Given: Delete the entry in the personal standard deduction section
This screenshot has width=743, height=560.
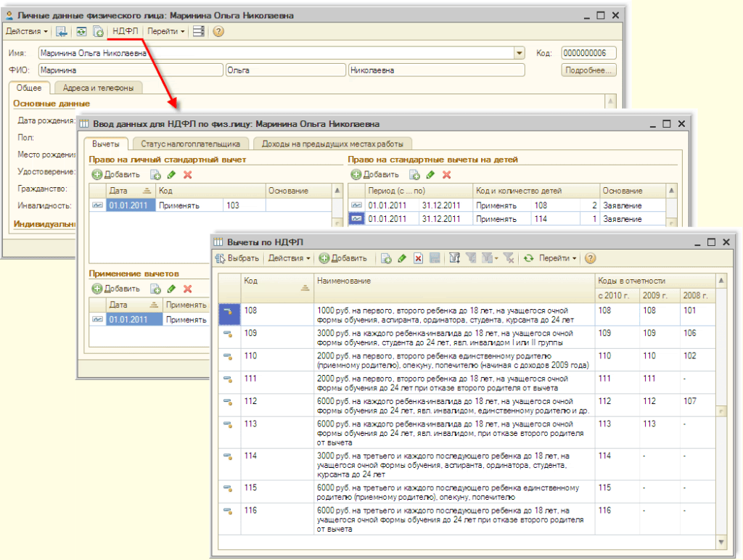Looking at the screenshot, I should click(188, 175).
